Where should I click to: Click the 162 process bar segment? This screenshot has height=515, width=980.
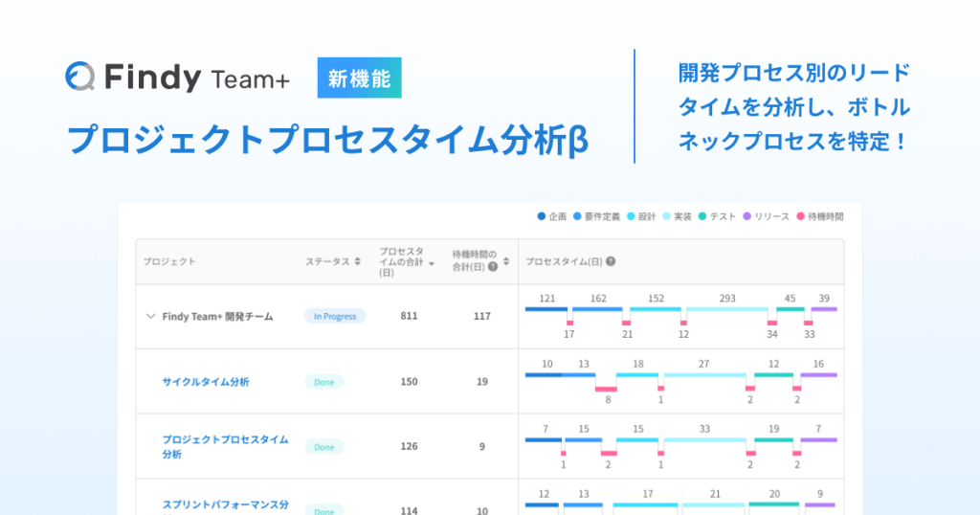click(597, 309)
